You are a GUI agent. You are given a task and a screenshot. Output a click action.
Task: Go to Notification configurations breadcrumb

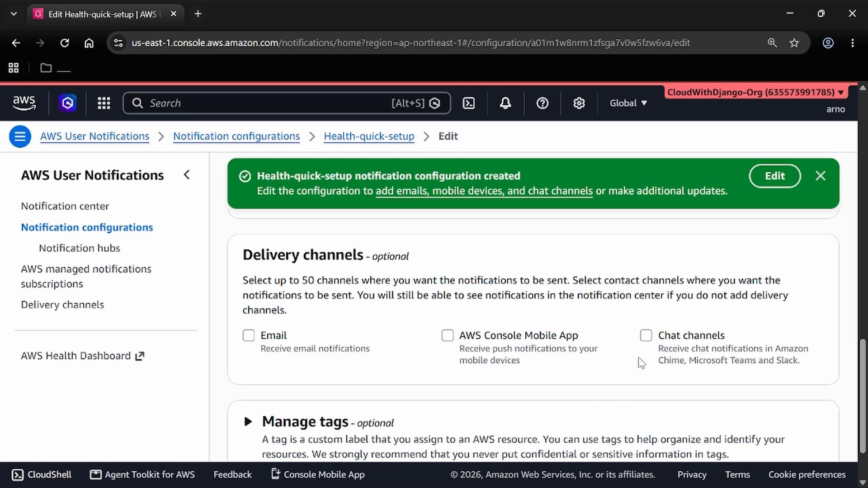(236, 136)
